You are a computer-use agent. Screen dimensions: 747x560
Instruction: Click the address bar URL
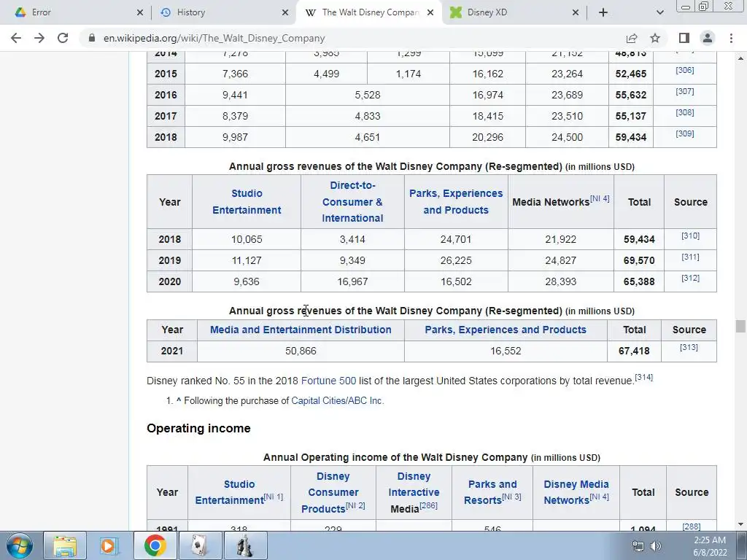pyautogui.click(x=214, y=38)
